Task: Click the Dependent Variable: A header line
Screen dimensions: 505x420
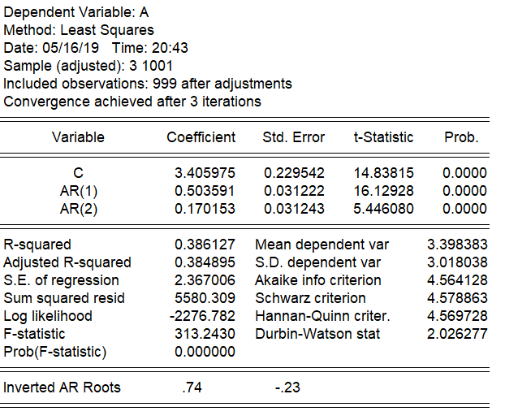Action: coord(76,13)
